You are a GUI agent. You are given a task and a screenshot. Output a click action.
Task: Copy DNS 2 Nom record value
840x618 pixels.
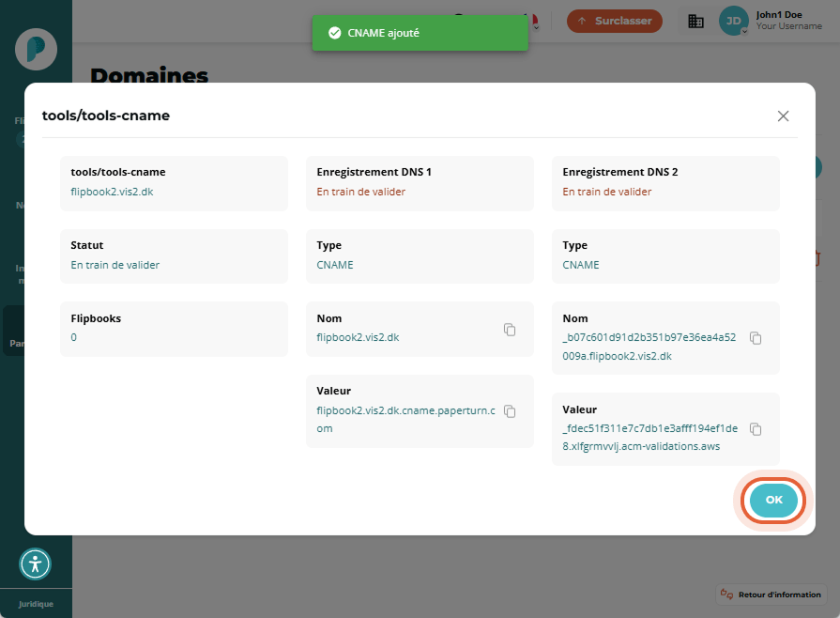click(756, 338)
